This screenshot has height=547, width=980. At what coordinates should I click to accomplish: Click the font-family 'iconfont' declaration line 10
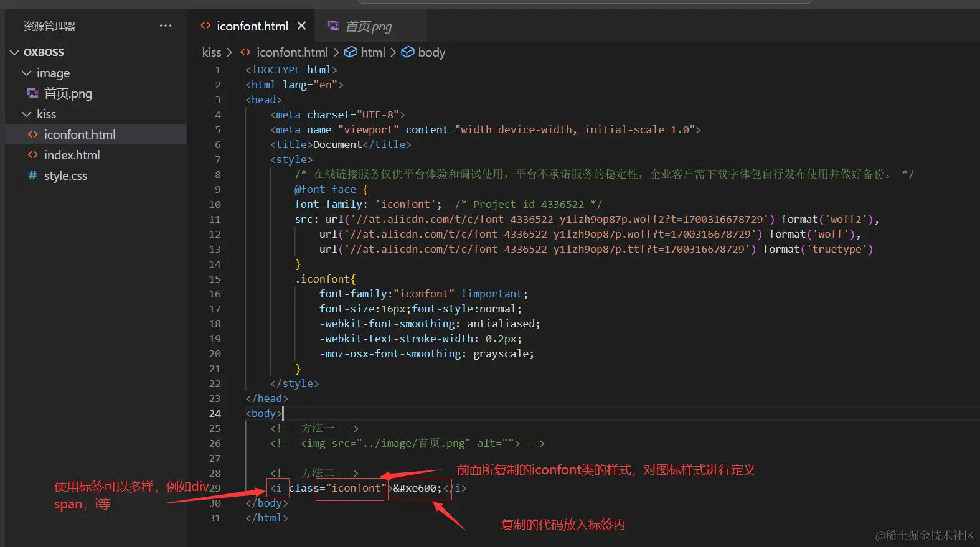click(x=448, y=204)
